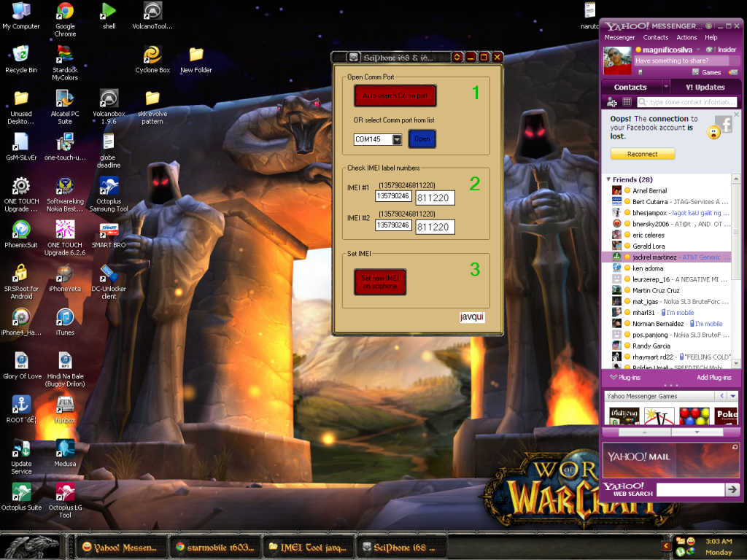Click the add contact icon
Screen dimensions: 747x560
[x=612, y=102]
